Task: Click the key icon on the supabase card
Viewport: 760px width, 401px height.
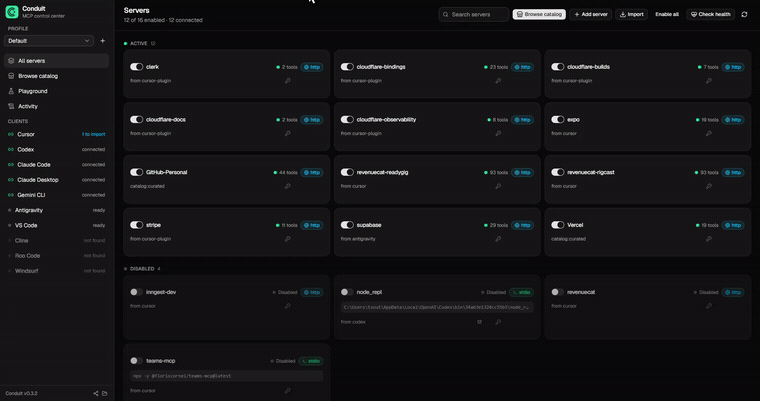Action: pos(498,239)
